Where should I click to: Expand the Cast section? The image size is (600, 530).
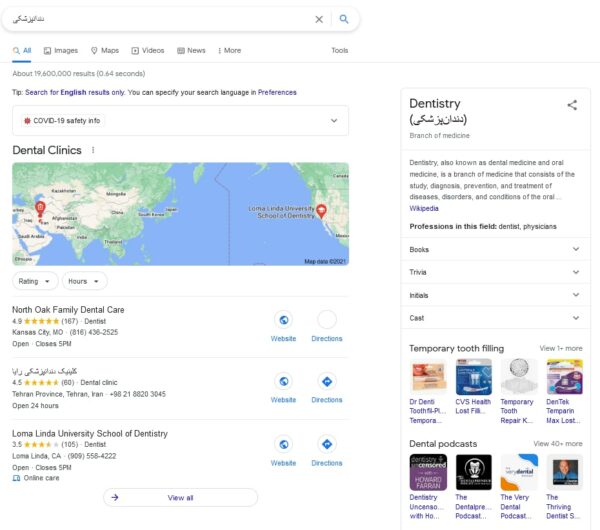pyautogui.click(x=496, y=318)
